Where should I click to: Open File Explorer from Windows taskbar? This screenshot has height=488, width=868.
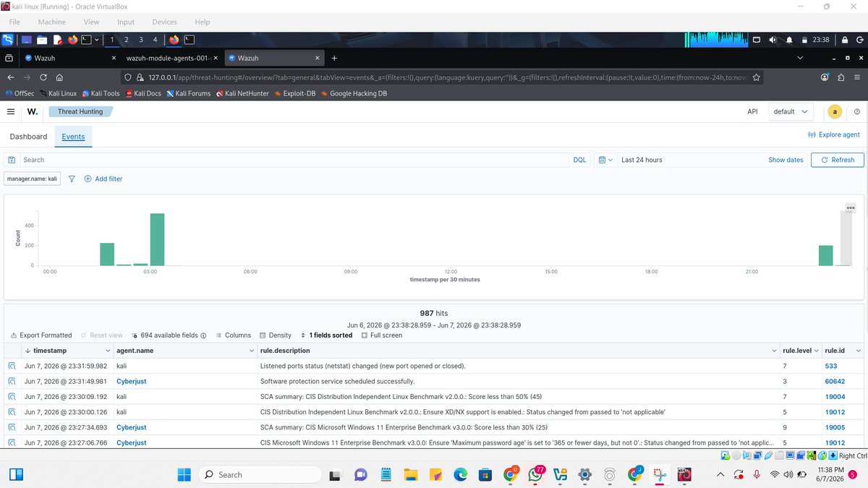(x=411, y=474)
